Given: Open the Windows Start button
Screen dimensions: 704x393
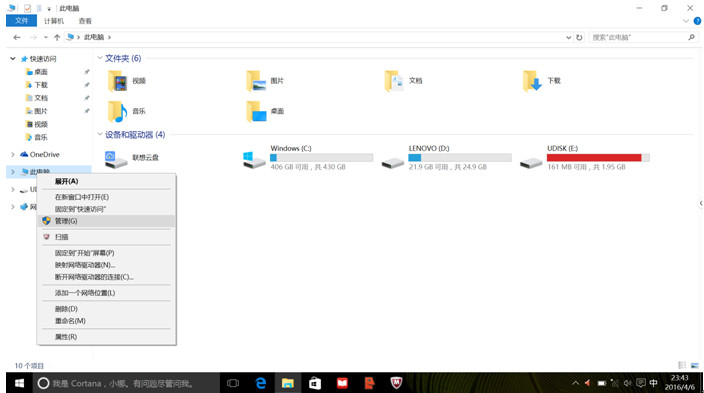Looking at the screenshot, I should click(x=19, y=383).
